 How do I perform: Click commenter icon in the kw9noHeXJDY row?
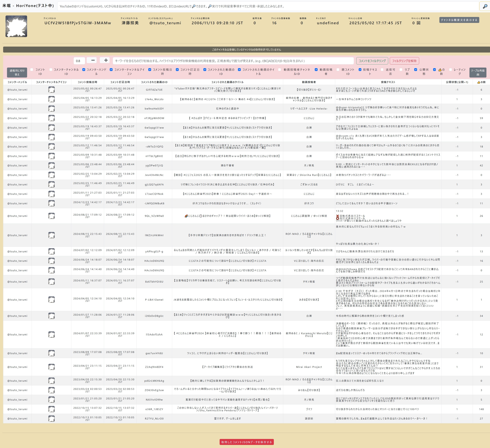(x=51, y=109)
